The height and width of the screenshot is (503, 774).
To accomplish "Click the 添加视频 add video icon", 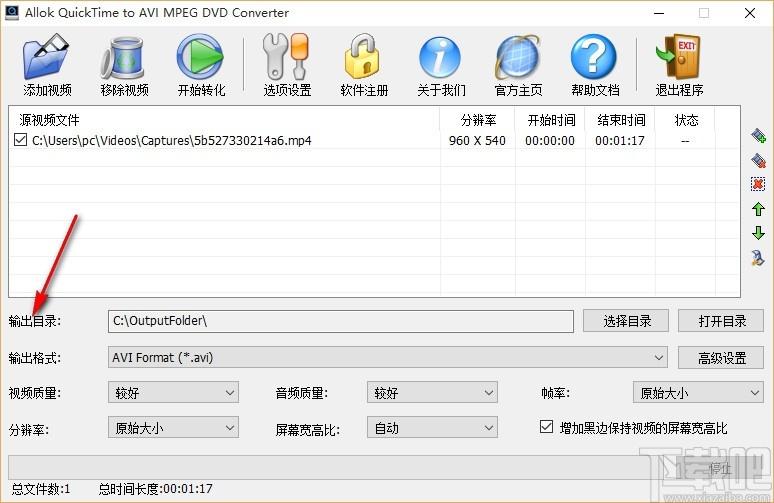I will click(x=46, y=57).
